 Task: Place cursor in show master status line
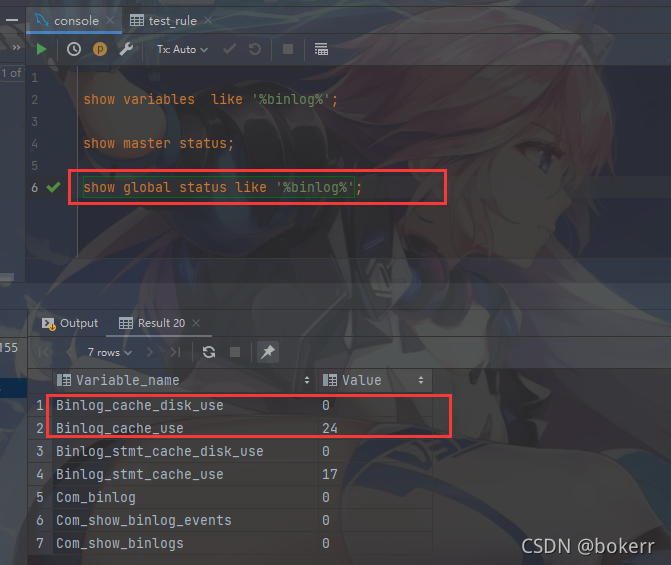click(159, 143)
